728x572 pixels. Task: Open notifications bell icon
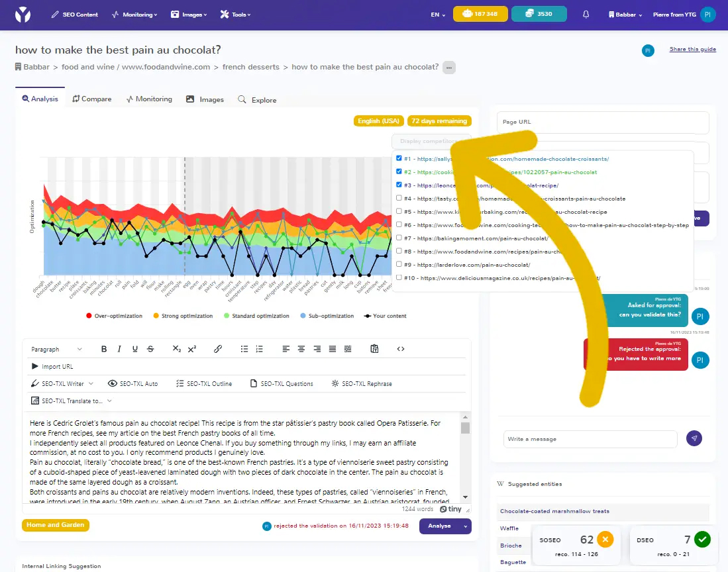tap(586, 15)
